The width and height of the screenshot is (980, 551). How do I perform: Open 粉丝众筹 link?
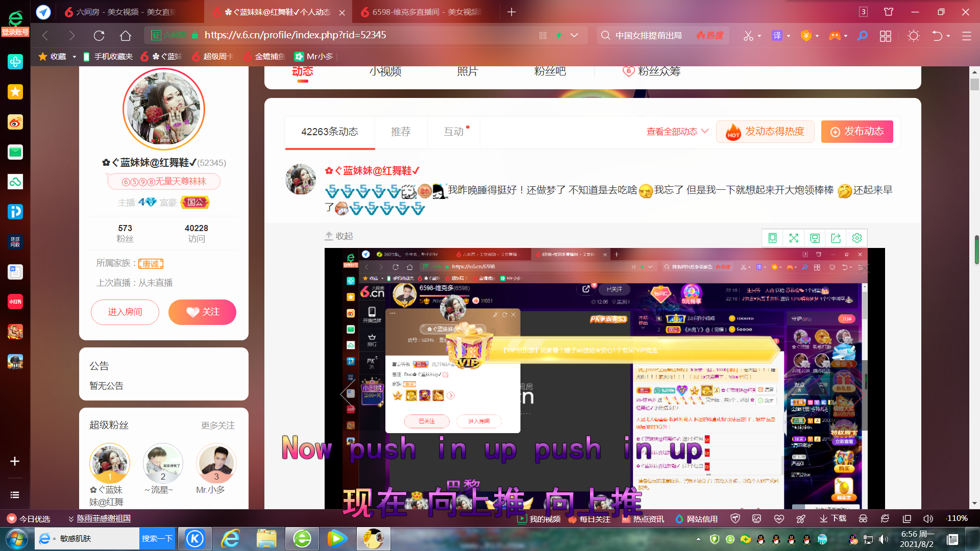tap(652, 71)
